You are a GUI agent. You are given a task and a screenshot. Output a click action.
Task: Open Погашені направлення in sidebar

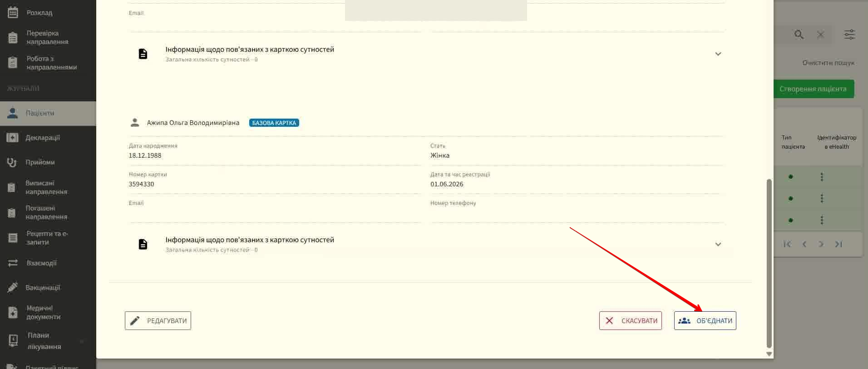coord(46,212)
